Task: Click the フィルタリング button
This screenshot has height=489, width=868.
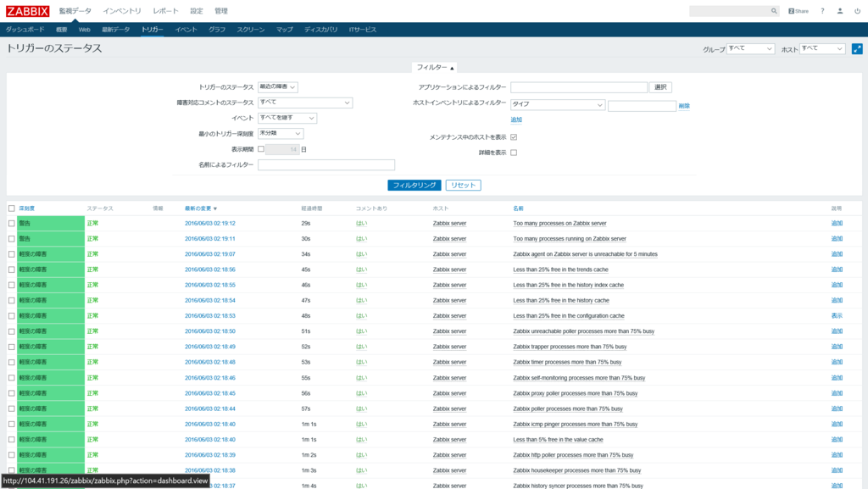Action: (x=414, y=186)
